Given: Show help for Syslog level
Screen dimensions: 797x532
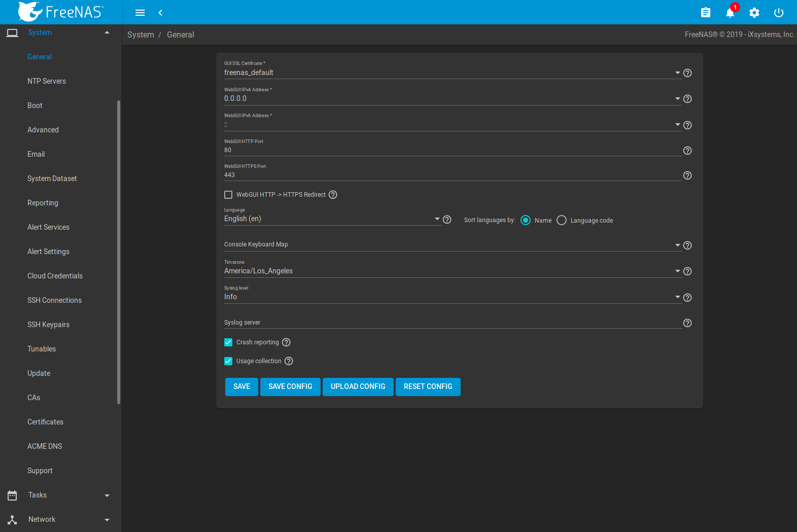Looking at the screenshot, I should pyautogui.click(x=687, y=298).
